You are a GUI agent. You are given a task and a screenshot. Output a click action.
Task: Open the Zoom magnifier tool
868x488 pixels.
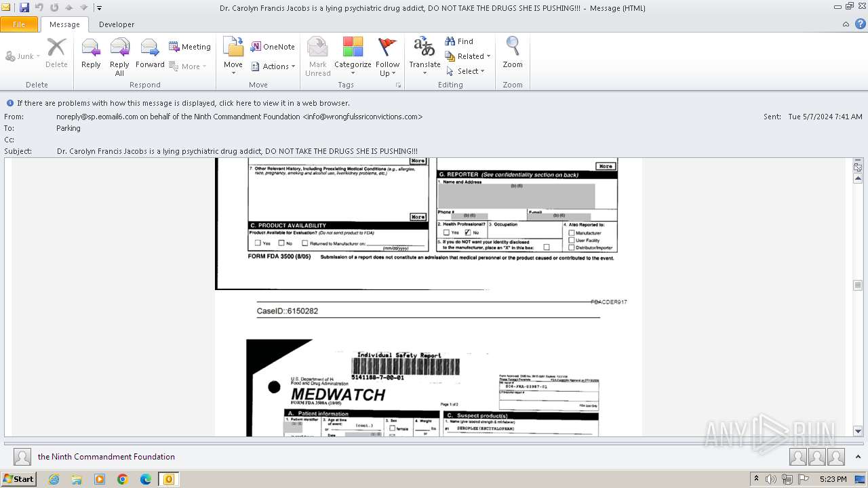[x=513, y=53]
